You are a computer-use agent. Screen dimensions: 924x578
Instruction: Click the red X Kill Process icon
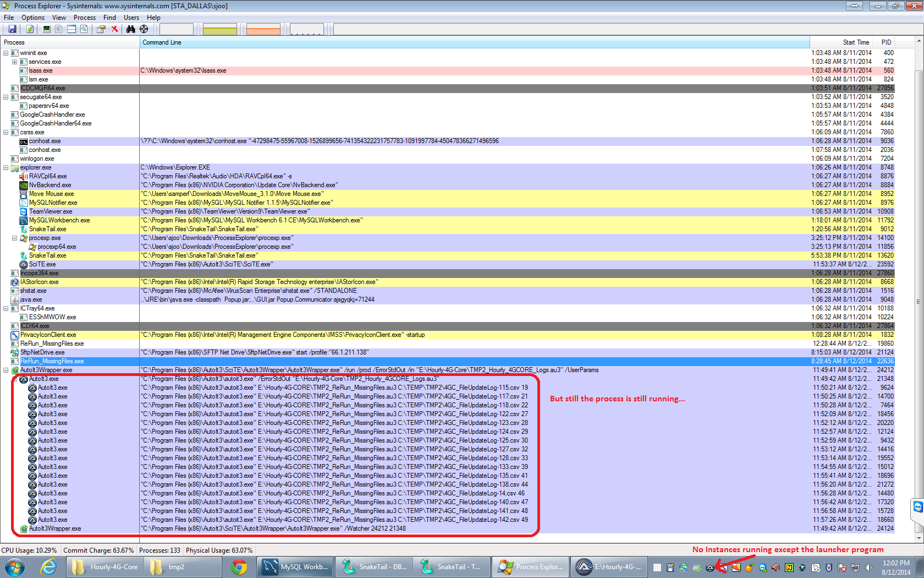[x=114, y=29]
